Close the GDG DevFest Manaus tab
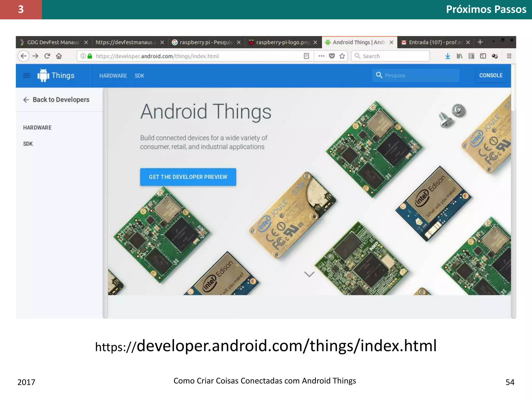Image resolution: width=532 pixels, height=399 pixels. click(86, 42)
